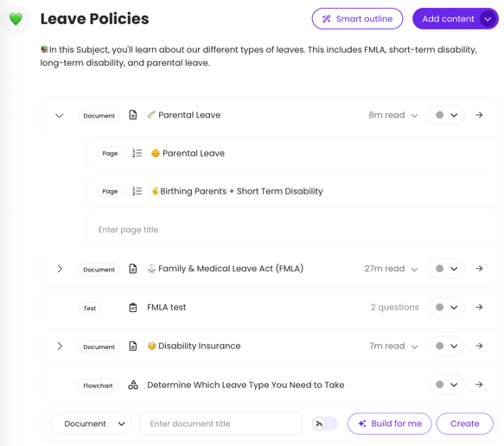The height and width of the screenshot is (446, 504).
Task: Go to the flowchart using its arrow icon
Action: coord(479,385)
